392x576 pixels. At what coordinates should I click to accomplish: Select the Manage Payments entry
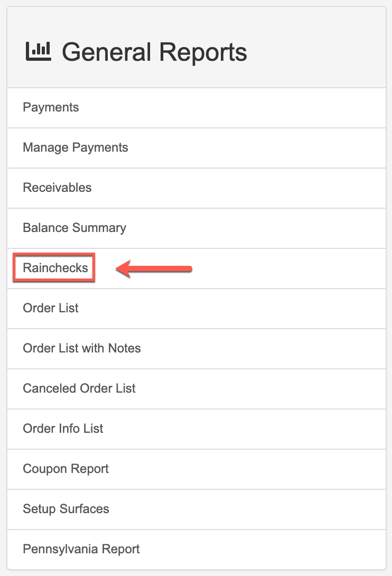pos(76,147)
